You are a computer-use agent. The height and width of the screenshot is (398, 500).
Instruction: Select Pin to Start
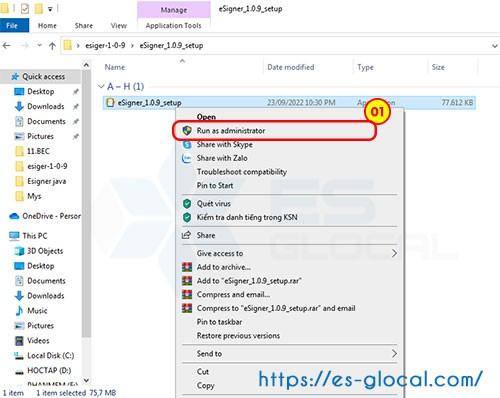215,186
